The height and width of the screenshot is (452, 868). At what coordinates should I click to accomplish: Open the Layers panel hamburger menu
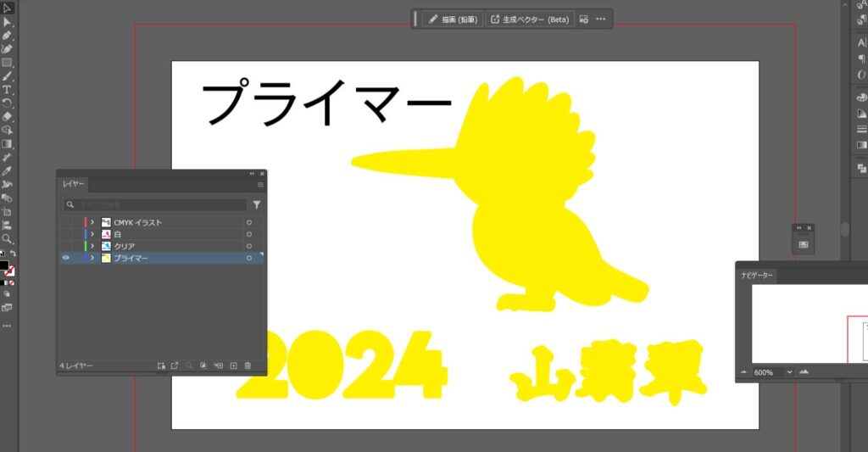(260, 184)
